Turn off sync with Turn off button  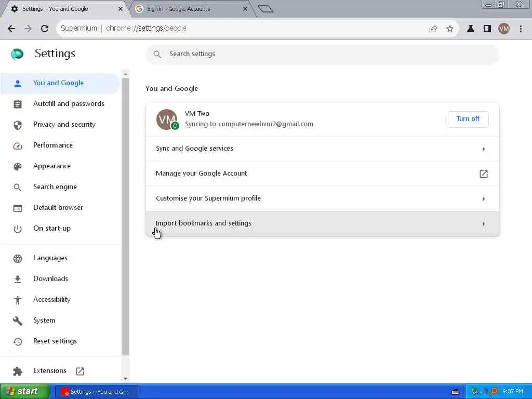coord(468,119)
